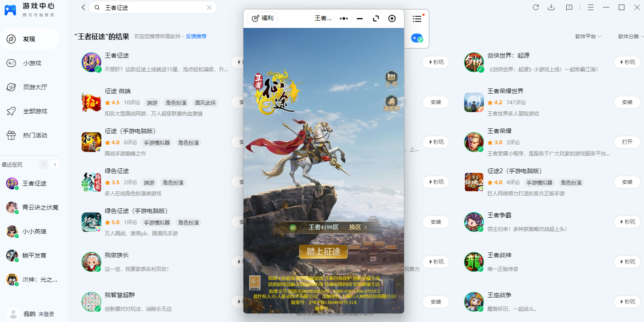The height and width of the screenshot is (322, 644).
Task: Click the 王座战争 game icon
Action: tap(474, 302)
